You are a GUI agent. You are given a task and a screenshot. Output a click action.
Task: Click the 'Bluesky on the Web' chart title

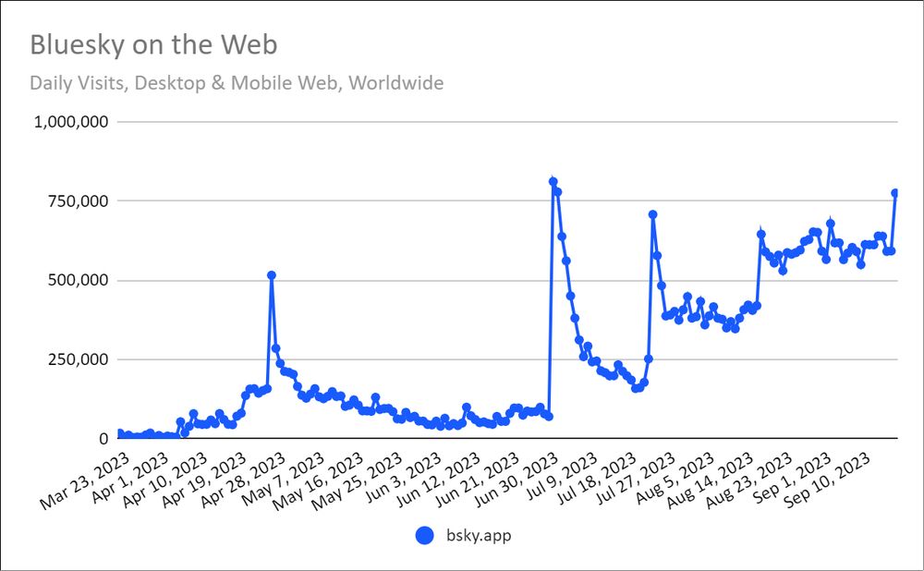153,44
